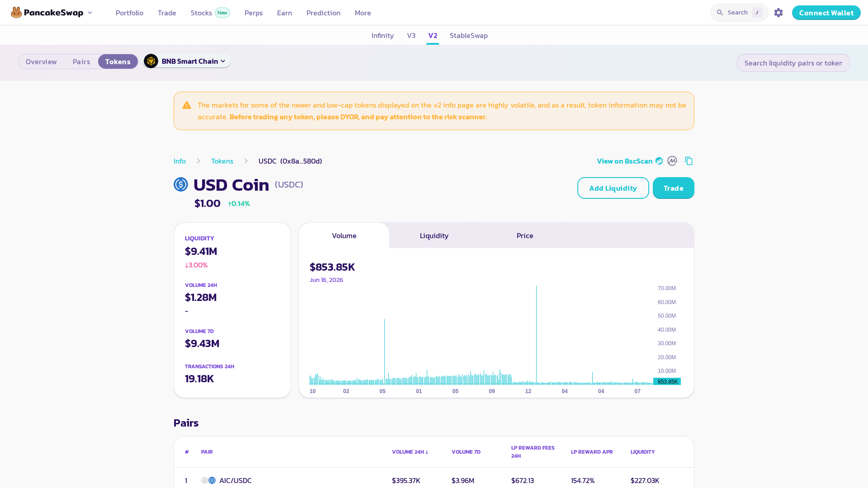
Task: Click the 853.85K value marker on chart
Action: (667, 382)
